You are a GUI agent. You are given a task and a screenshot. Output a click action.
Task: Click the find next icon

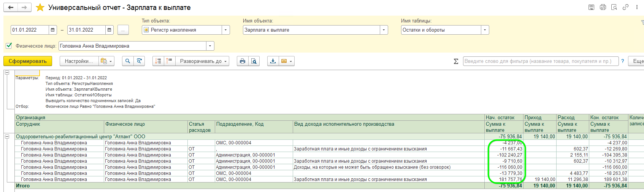click(x=140, y=61)
